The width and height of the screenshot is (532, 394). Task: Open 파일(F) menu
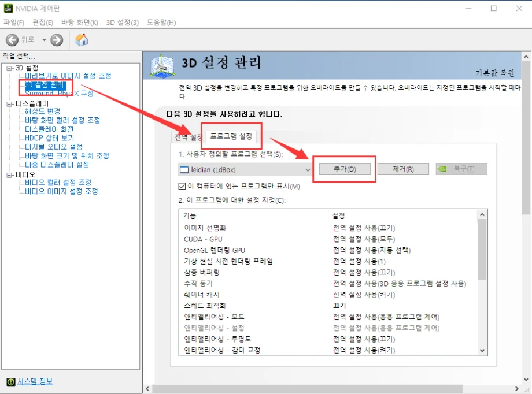coord(14,23)
